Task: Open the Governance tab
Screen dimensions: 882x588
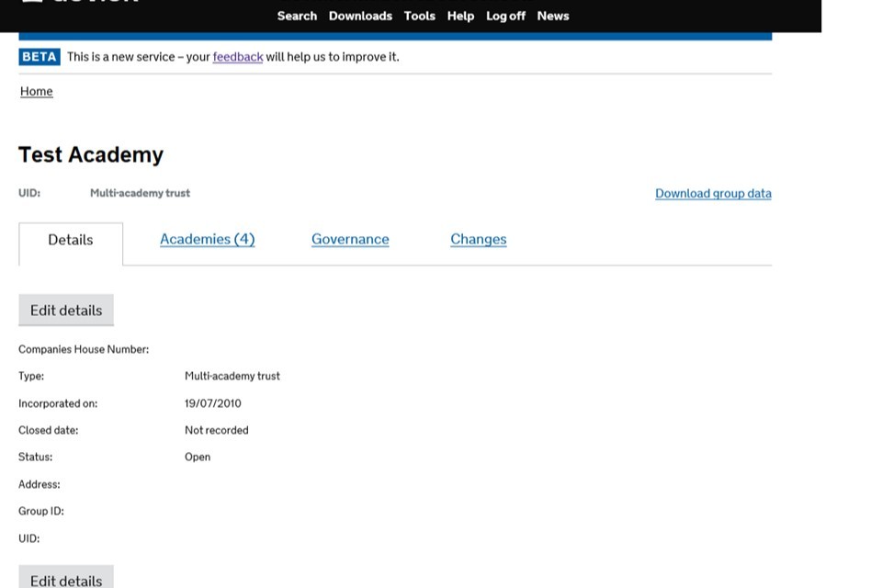Action: [350, 239]
